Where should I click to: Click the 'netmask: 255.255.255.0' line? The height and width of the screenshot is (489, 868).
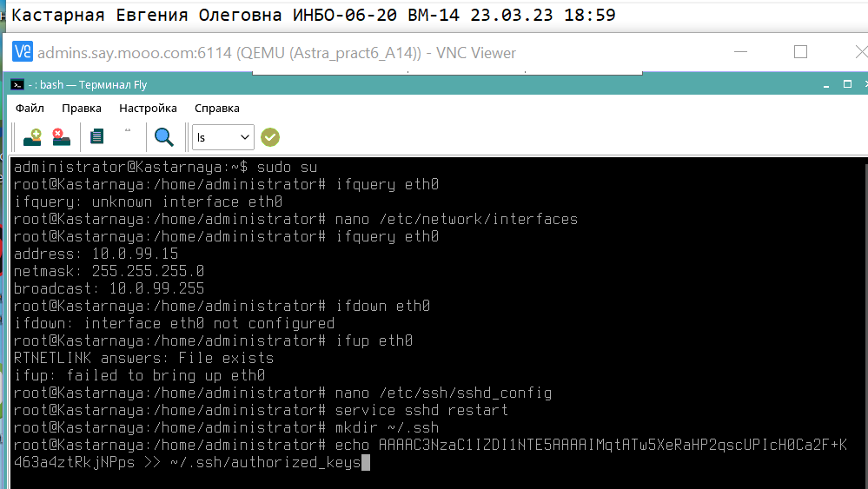[x=109, y=271]
